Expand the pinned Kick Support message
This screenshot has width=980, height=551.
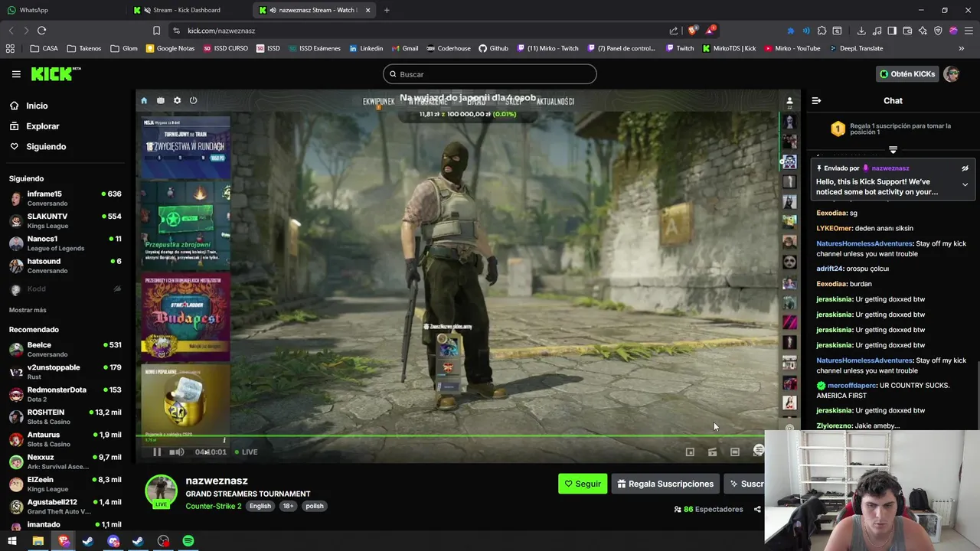pos(965,184)
